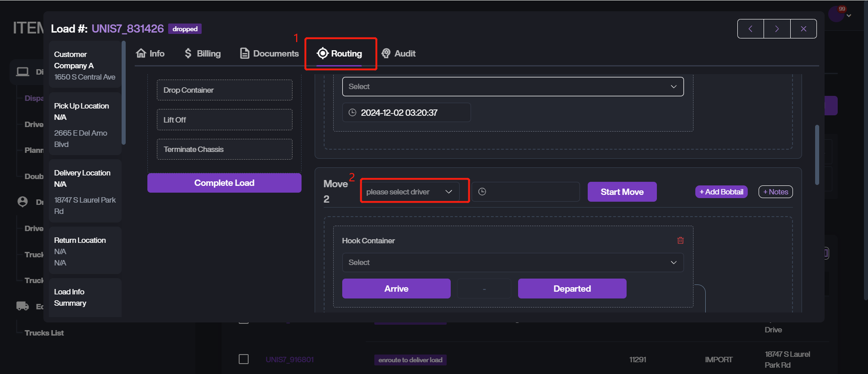
Task: Click the truck icon in left sidebar
Action: coord(23,306)
